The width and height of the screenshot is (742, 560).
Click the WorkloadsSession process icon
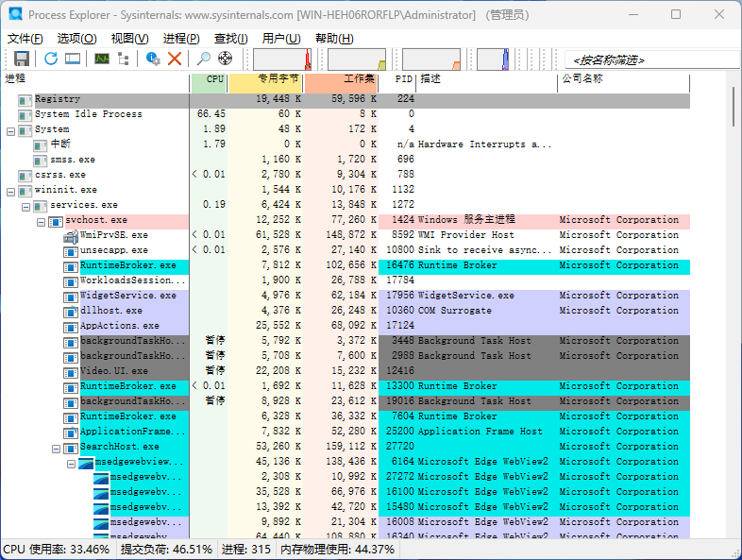(x=71, y=282)
